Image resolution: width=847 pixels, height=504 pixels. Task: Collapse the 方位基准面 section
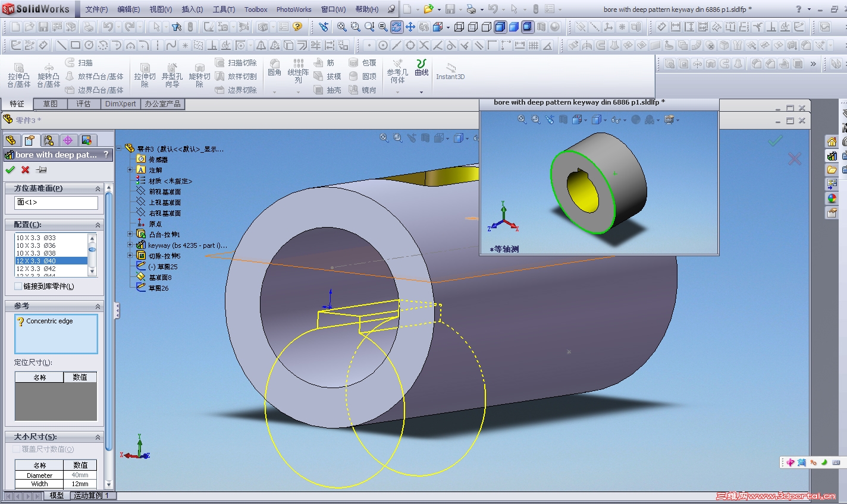(x=98, y=188)
